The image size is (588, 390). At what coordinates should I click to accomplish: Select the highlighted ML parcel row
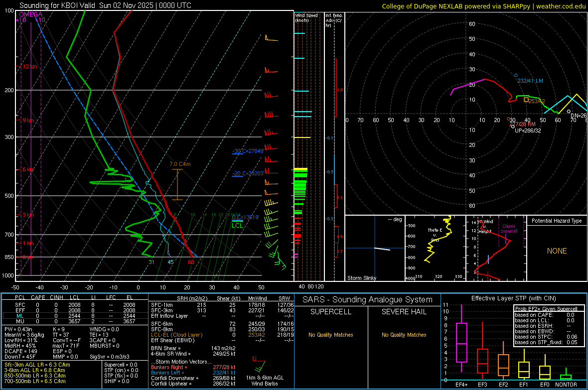(74, 316)
